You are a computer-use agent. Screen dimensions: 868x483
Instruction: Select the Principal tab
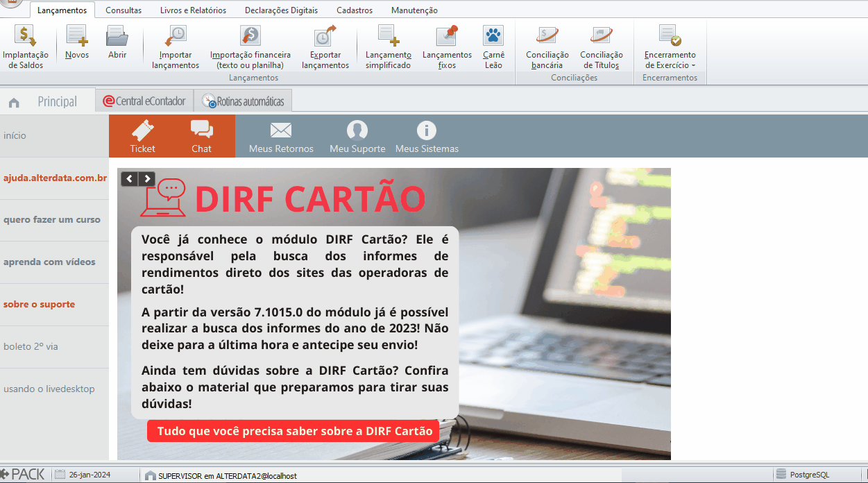58,102
